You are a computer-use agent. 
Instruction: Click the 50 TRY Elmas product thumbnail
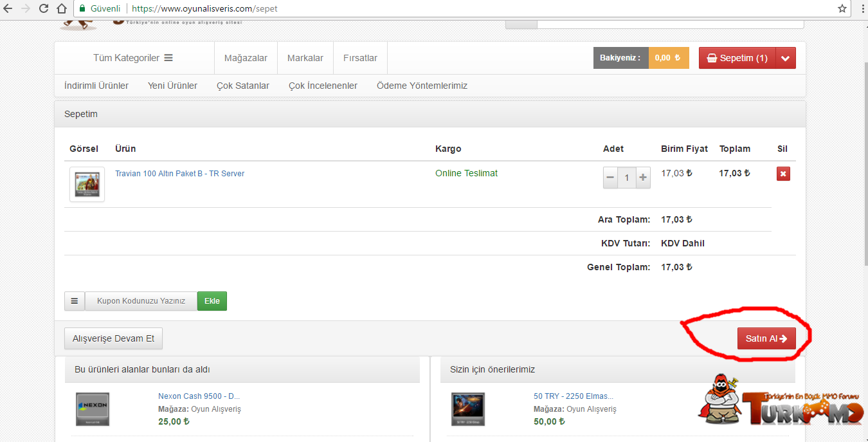pos(468,409)
